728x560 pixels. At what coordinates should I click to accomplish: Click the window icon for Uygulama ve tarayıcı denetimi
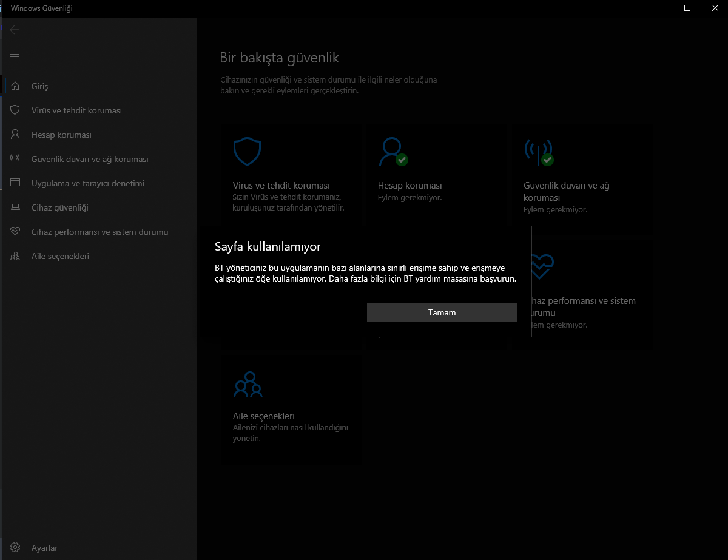pos(15,183)
